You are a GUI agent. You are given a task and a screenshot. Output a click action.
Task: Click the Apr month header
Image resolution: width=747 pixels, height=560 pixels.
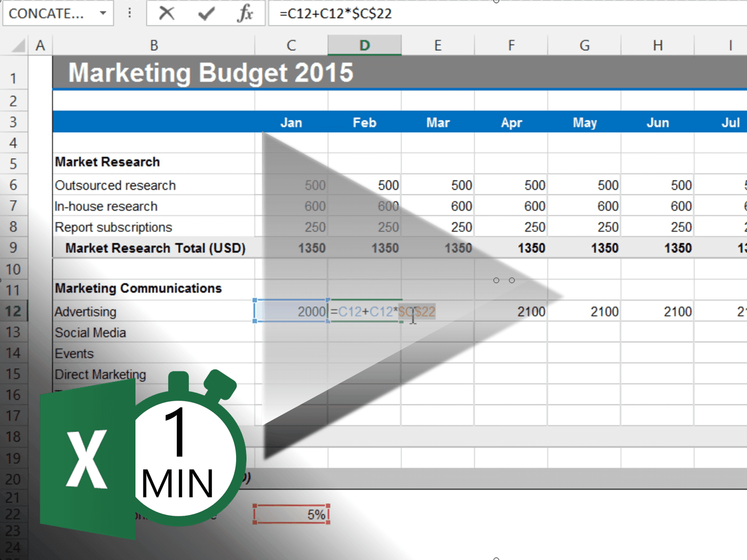[511, 122]
